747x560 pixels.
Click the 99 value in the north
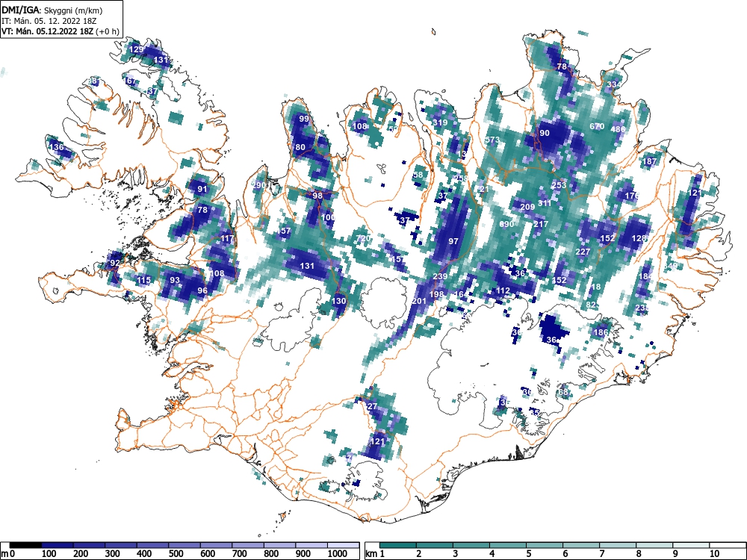(303, 119)
